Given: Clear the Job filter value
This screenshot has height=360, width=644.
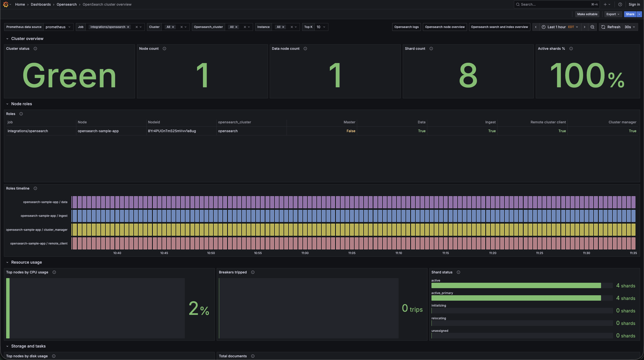Looking at the screenshot, I should click(x=136, y=27).
